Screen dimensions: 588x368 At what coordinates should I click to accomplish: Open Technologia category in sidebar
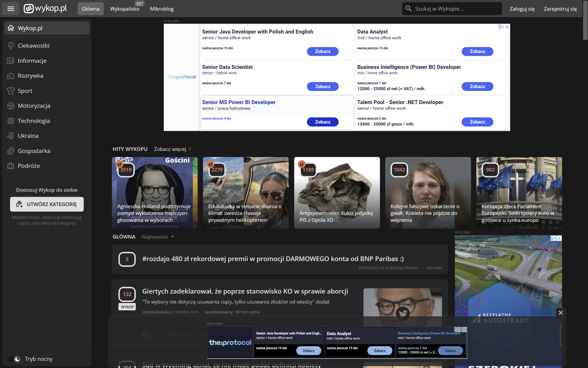point(33,121)
